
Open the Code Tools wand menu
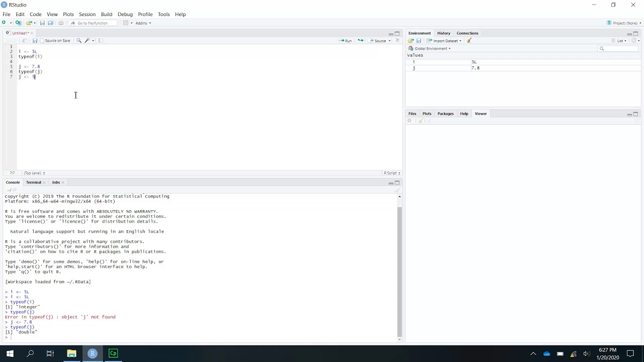click(x=89, y=41)
